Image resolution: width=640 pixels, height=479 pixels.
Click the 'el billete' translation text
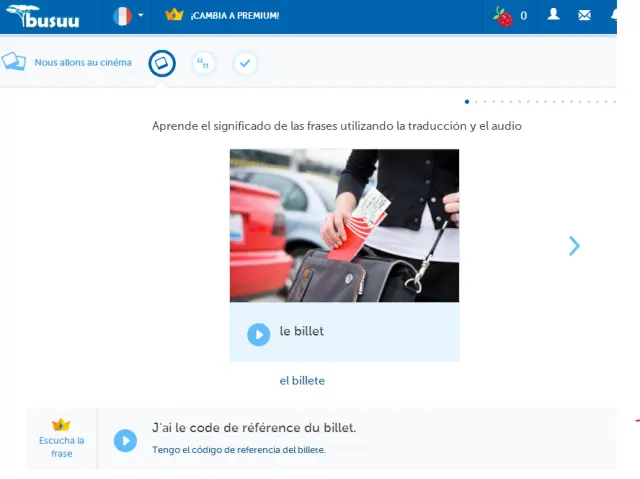pyautogui.click(x=302, y=381)
